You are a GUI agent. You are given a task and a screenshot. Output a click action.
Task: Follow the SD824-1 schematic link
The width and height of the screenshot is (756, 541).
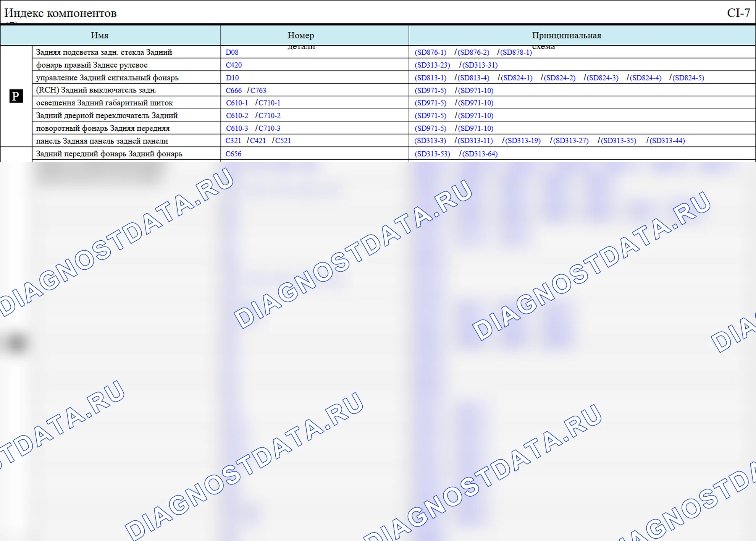click(x=516, y=78)
